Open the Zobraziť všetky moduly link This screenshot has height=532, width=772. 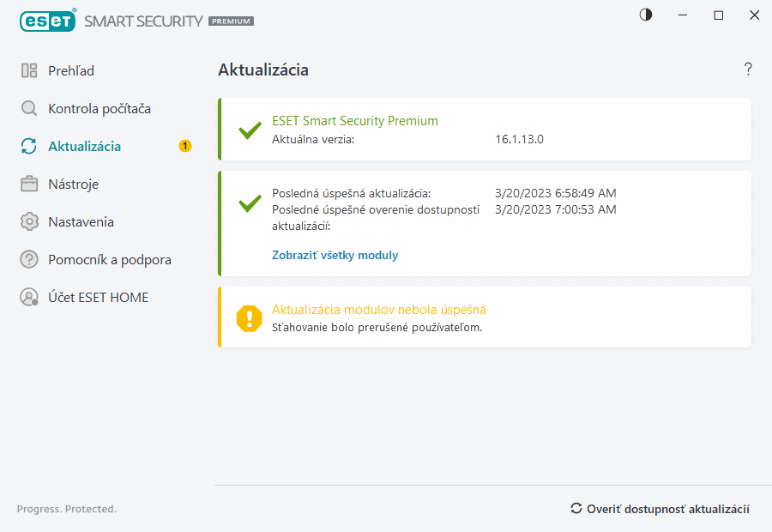[335, 255]
